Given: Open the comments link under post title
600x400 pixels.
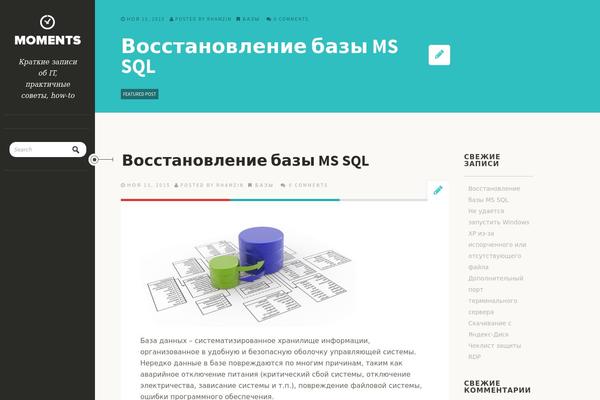Looking at the screenshot, I should (x=308, y=185).
